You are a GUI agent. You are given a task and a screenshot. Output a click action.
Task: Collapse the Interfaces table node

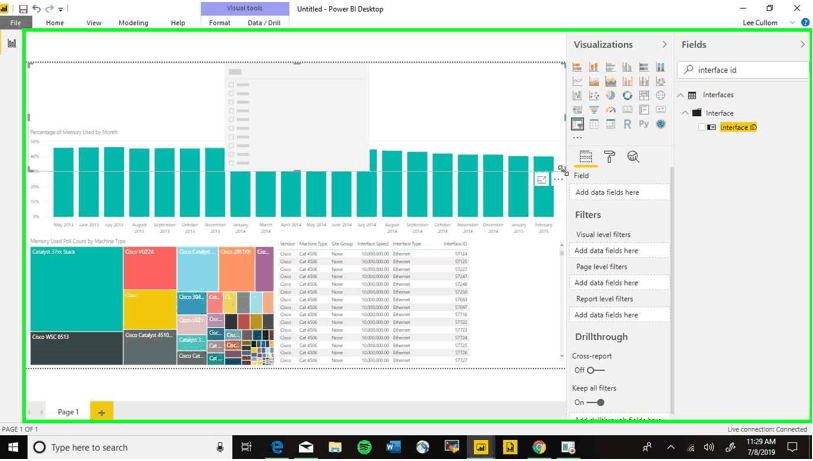(680, 95)
